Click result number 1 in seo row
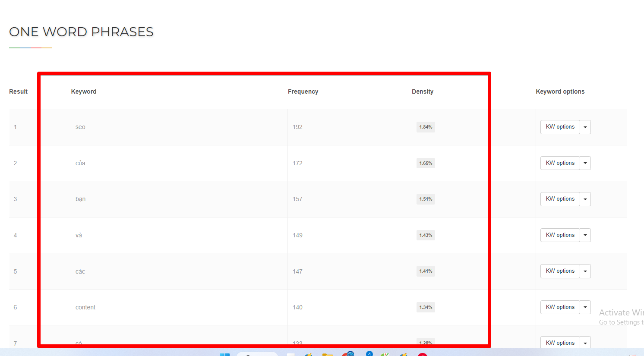 click(x=15, y=127)
